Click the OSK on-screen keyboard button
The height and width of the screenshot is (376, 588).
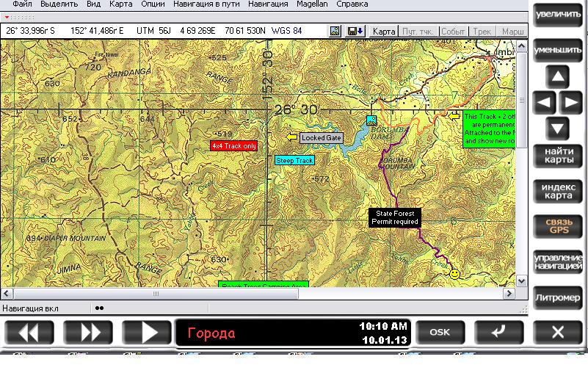pos(440,333)
